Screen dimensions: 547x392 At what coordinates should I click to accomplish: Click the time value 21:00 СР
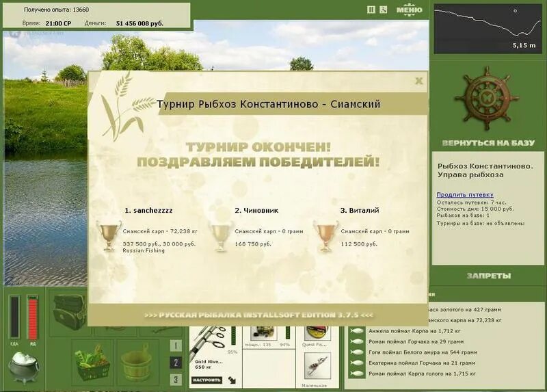(58, 23)
